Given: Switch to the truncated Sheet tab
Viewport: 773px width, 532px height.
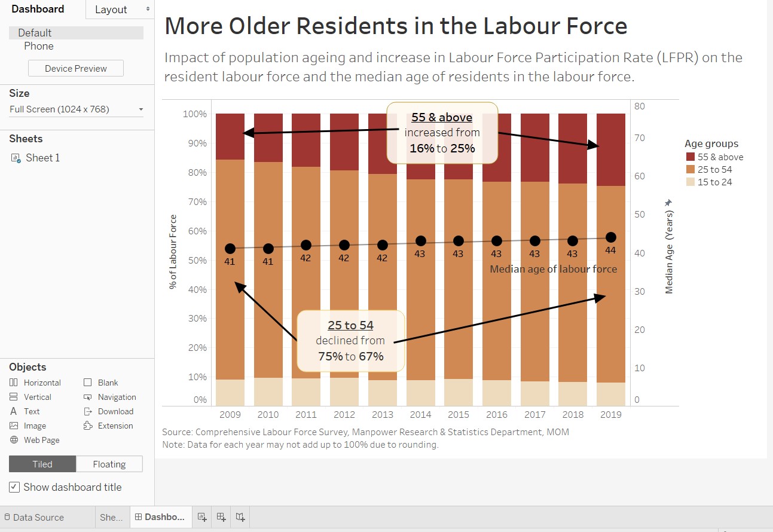Looking at the screenshot, I should pos(111,518).
